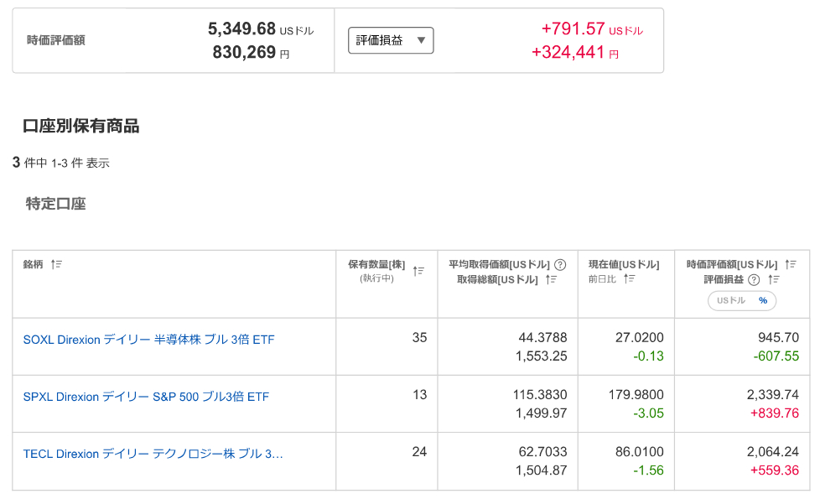The height and width of the screenshot is (504, 820).
Task: Sort by 前日比 column icon
Action: (629, 278)
